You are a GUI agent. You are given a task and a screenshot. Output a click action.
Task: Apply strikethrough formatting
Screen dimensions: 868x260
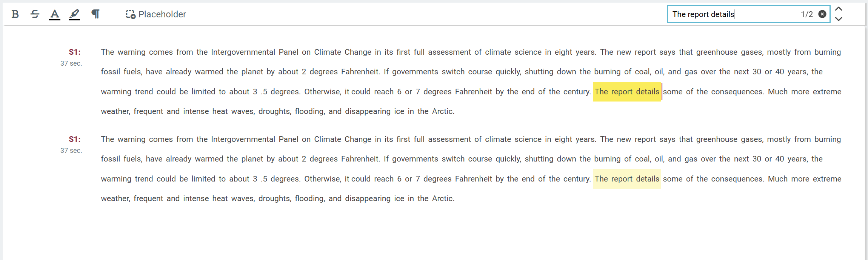click(x=35, y=14)
